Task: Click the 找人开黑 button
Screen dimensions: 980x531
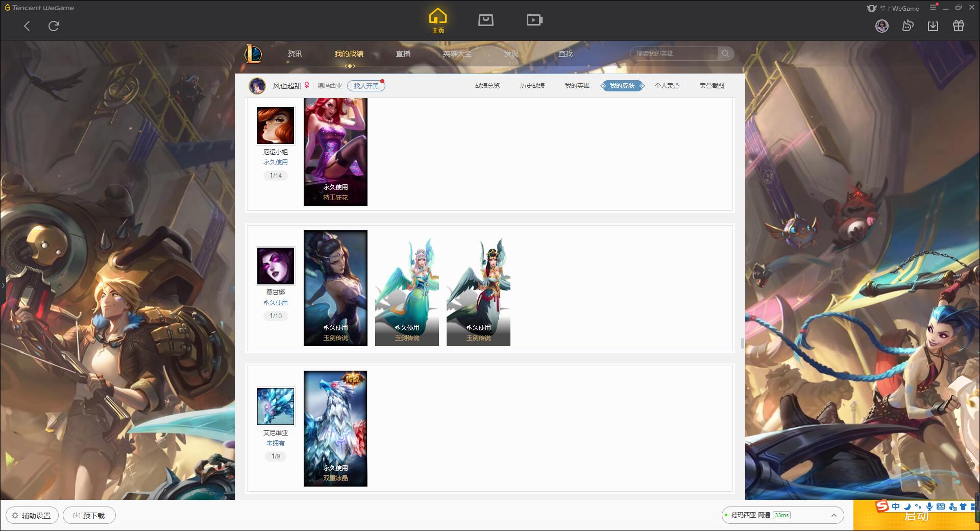Action: (x=366, y=86)
